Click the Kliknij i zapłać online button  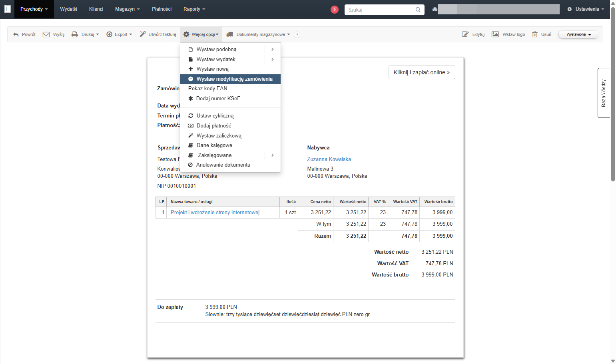tap(422, 72)
